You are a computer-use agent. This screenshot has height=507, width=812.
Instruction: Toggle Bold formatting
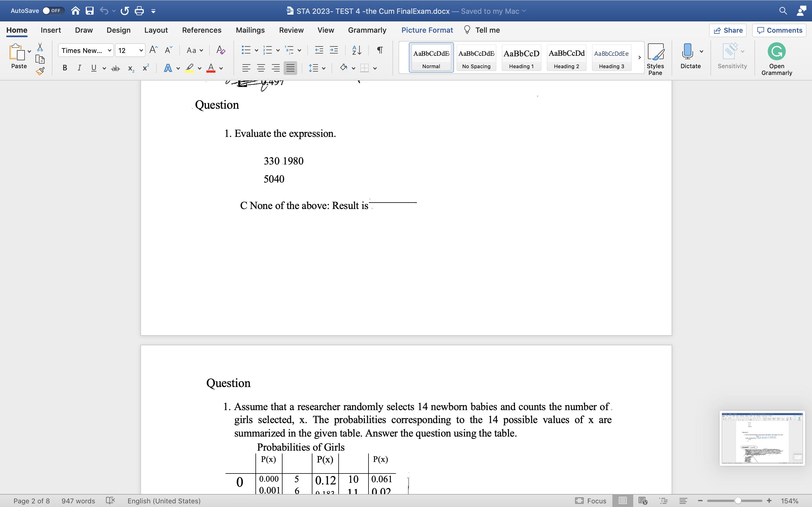click(x=65, y=68)
